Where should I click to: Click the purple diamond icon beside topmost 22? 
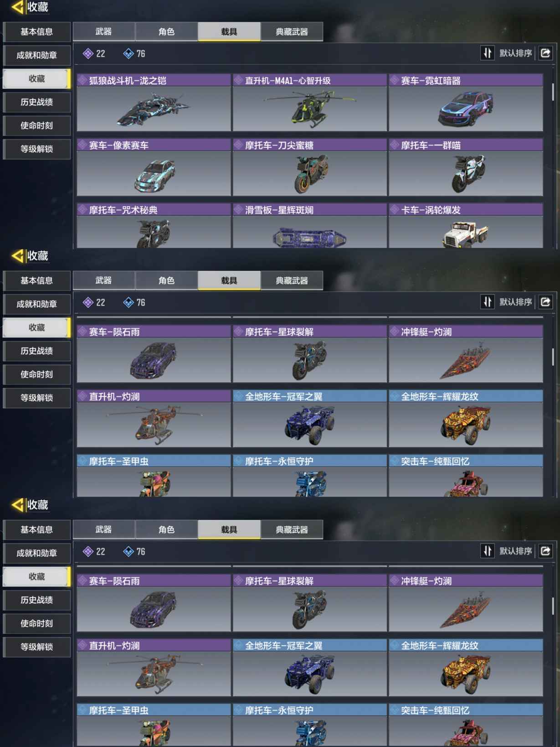[x=88, y=54]
